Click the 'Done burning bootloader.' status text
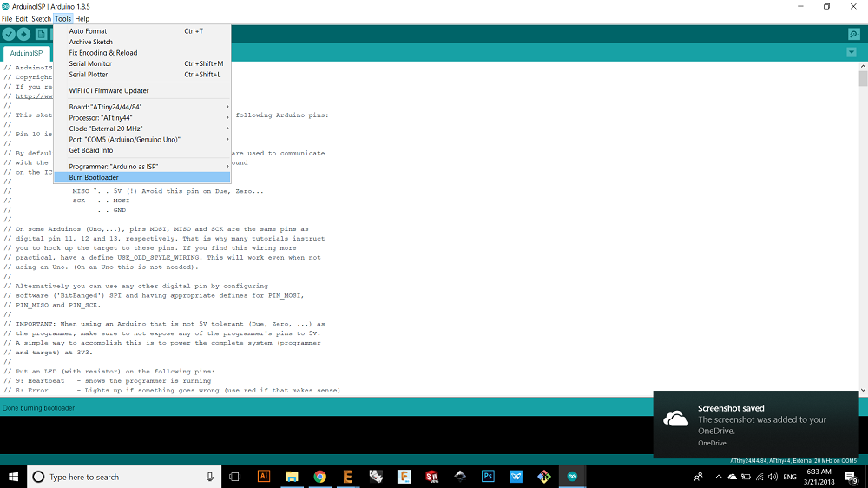 coord(39,408)
